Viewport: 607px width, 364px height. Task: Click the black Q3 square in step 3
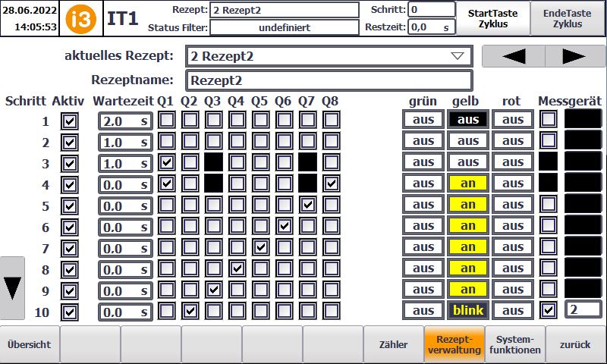213,162
